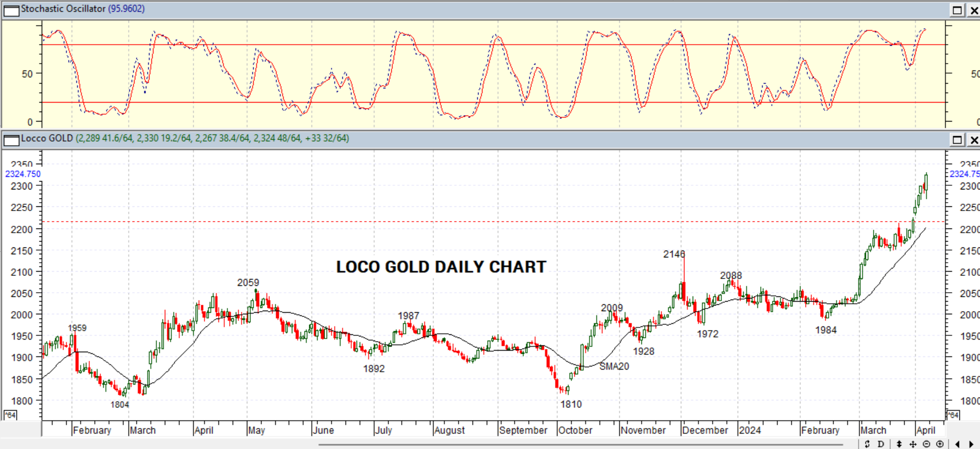
Task: Close the Locco GOLD price pane
Action: (974, 139)
